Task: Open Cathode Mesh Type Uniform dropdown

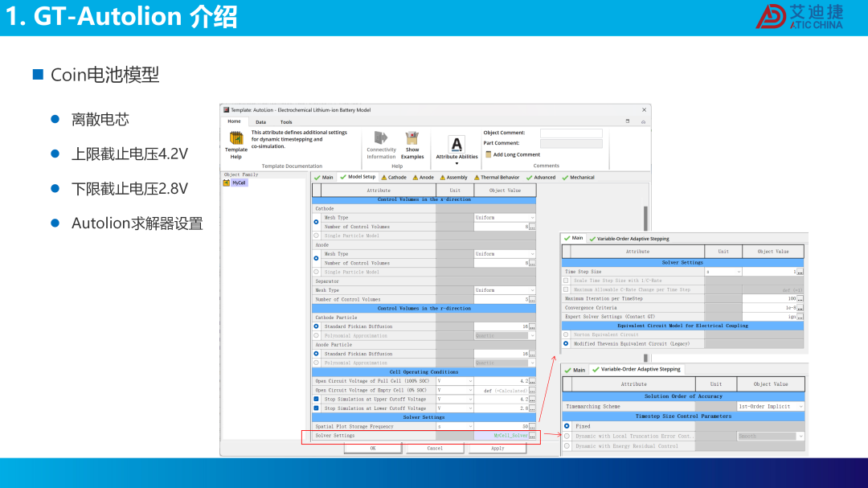Action: point(504,218)
